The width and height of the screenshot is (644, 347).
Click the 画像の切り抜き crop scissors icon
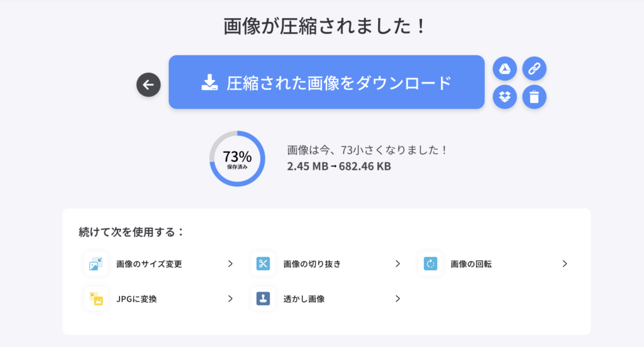pyautogui.click(x=263, y=264)
